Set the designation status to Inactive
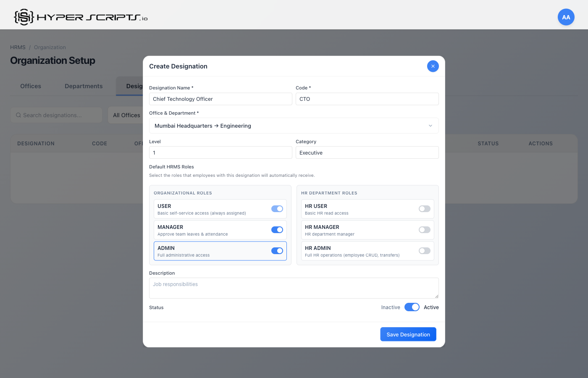 [x=412, y=307]
